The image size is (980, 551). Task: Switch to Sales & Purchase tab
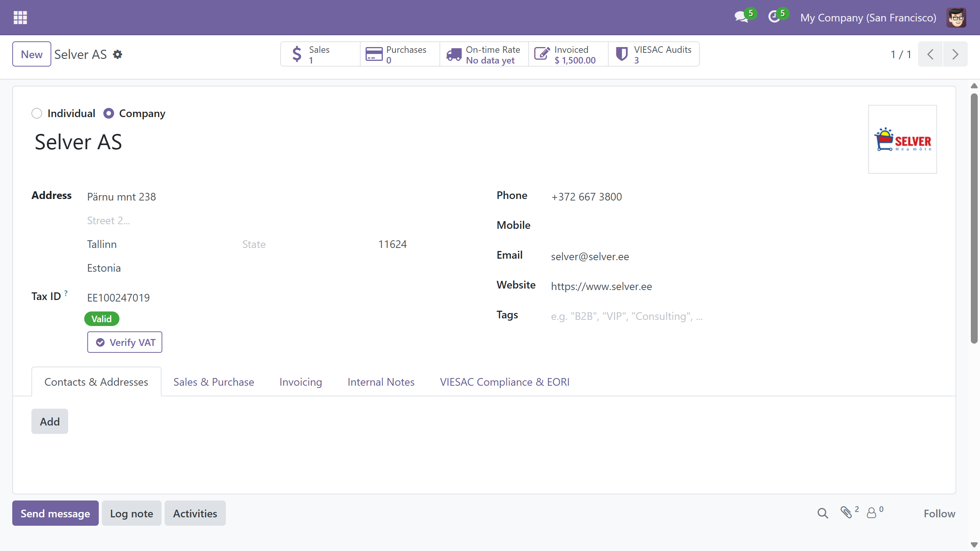214,382
